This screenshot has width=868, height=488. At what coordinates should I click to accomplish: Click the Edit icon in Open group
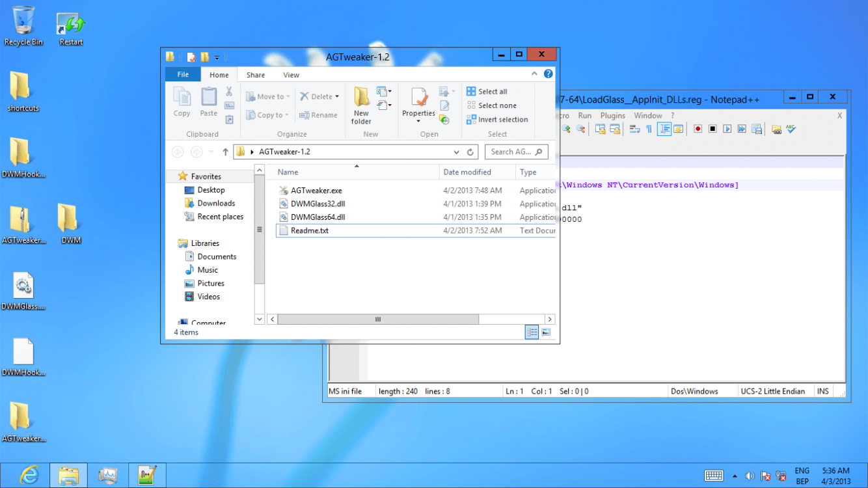point(444,105)
